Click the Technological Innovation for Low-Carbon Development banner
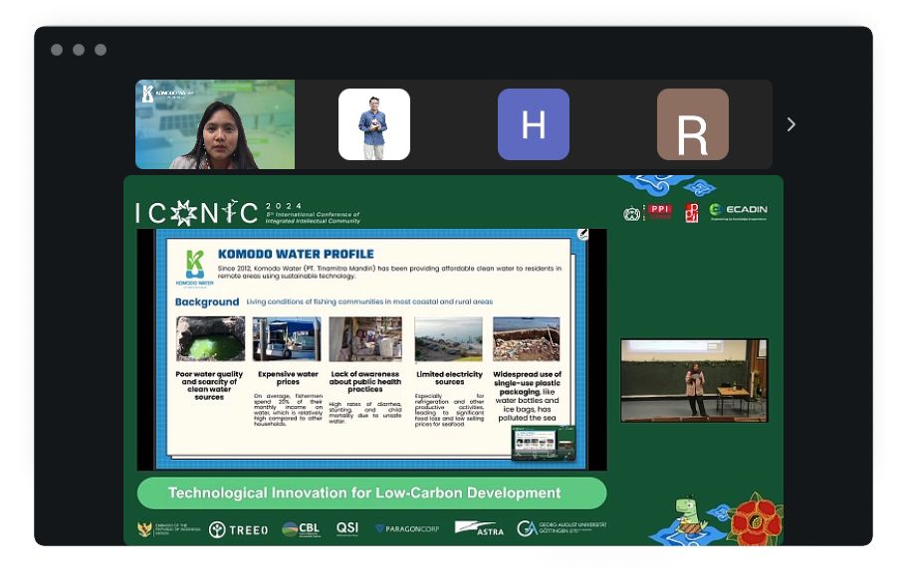The width and height of the screenshot is (907, 588). click(371, 492)
